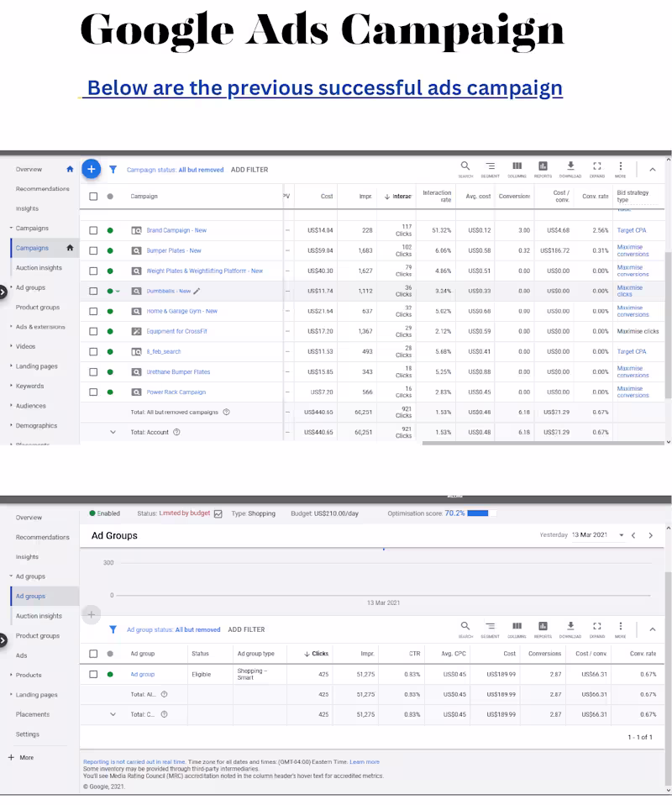This screenshot has height=805, width=672.
Task: Collapse the ad groups table with up chevron
Action: [x=653, y=629]
